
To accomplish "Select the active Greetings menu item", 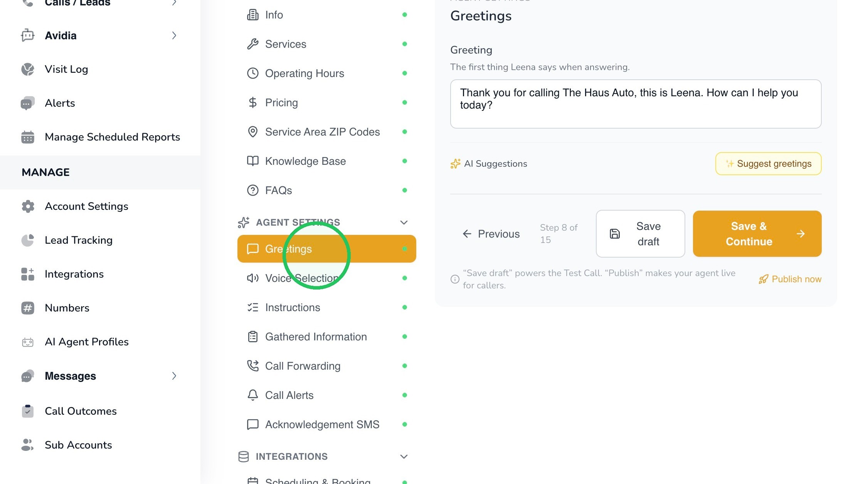I will 327,249.
